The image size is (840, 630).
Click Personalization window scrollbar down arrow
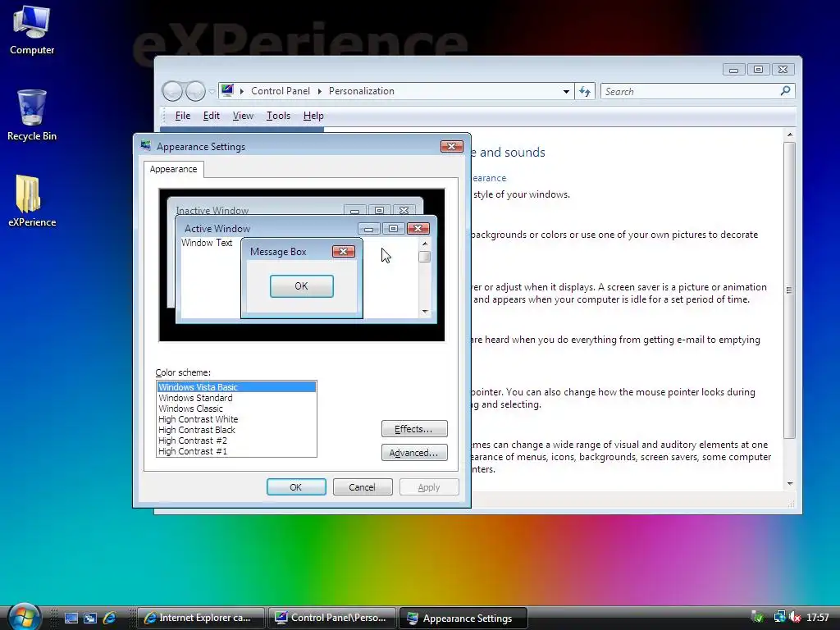pos(790,484)
